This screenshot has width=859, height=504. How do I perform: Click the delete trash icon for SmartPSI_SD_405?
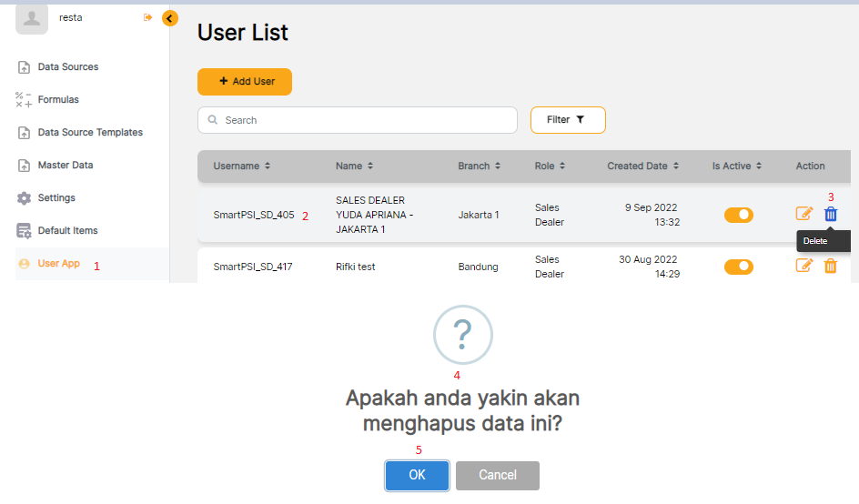pyautogui.click(x=830, y=214)
